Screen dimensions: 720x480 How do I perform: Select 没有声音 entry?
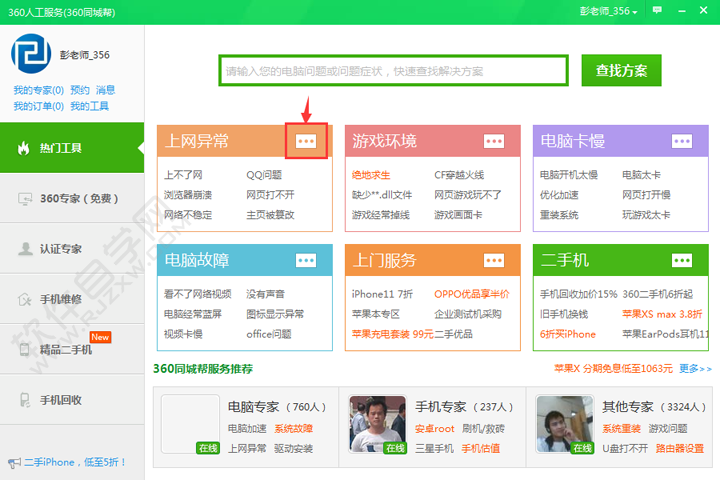click(265, 294)
